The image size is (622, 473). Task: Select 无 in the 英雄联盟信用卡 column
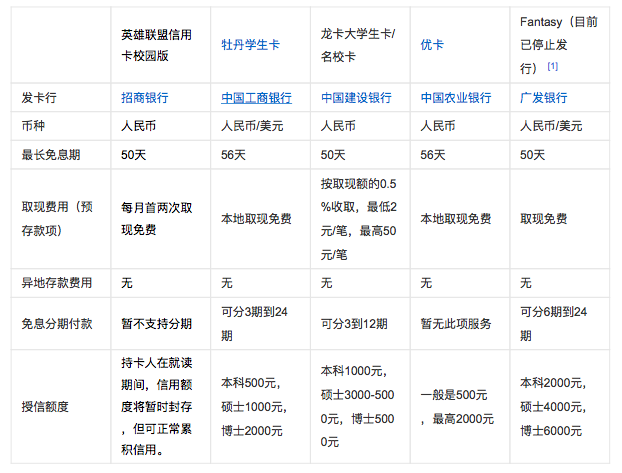pyautogui.click(x=127, y=283)
